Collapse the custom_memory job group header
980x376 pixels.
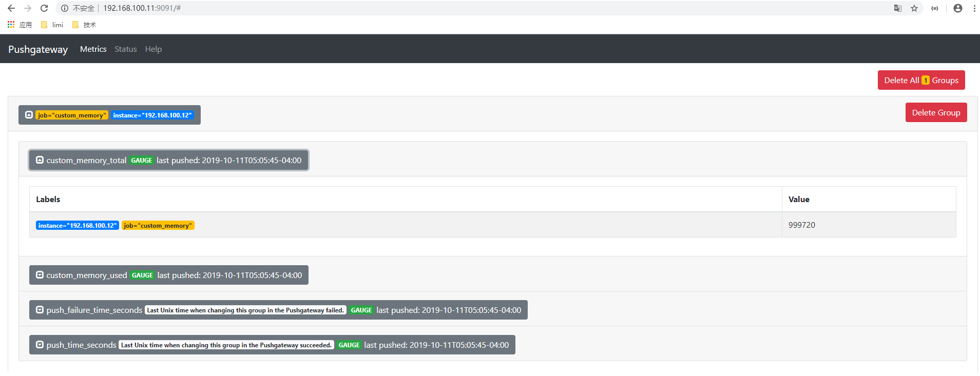coord(109,115)
